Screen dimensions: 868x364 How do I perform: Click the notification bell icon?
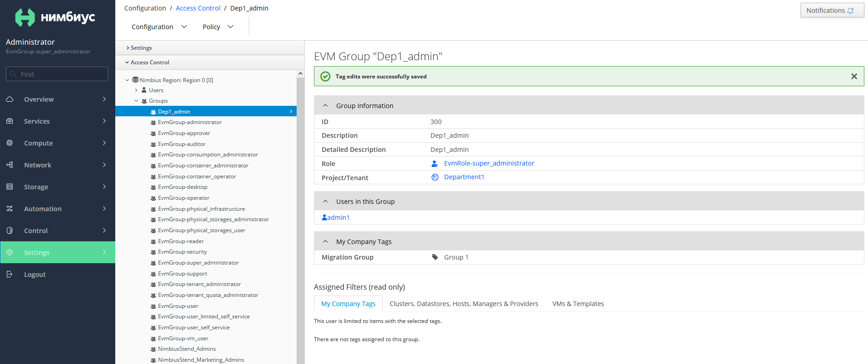click(850, 10)
